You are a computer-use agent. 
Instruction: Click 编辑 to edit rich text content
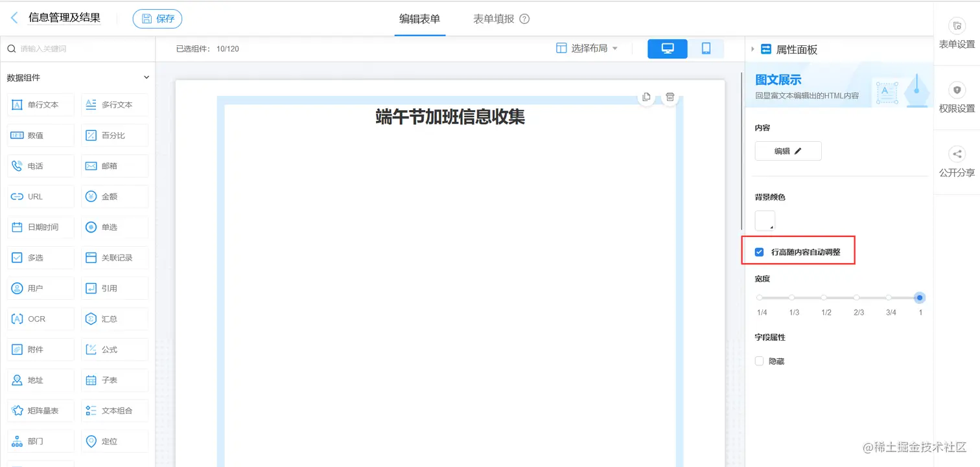tap(787, 150)
